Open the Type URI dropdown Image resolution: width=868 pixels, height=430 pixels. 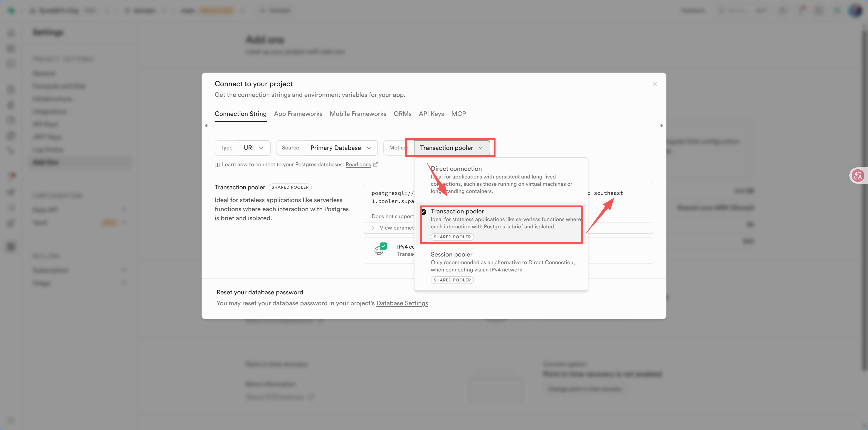254,148
